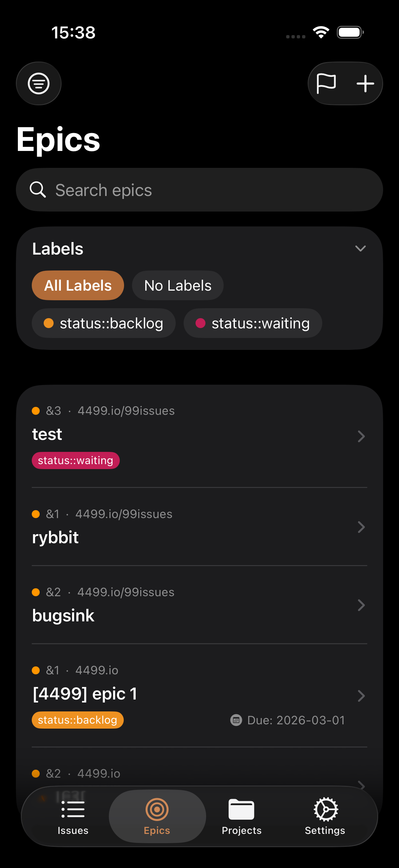This screenshot has height=868, width=399.
Task: Click the status::waiting label on test epic
Action: point(75,460)
